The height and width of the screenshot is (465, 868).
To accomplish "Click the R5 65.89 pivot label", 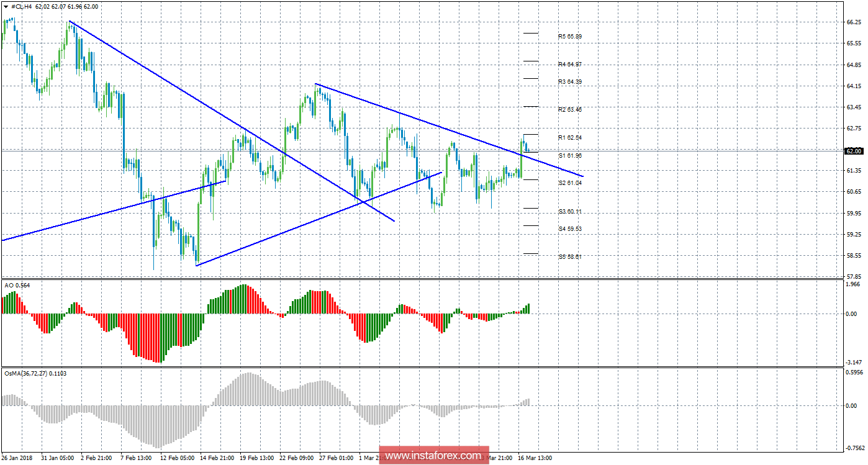I will tap(570, 37).
